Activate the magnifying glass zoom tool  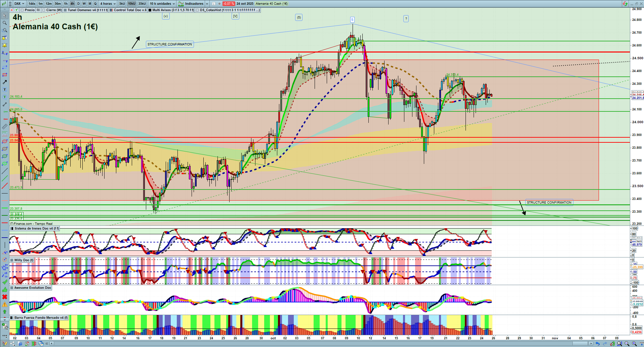click(x=5, y=23)
